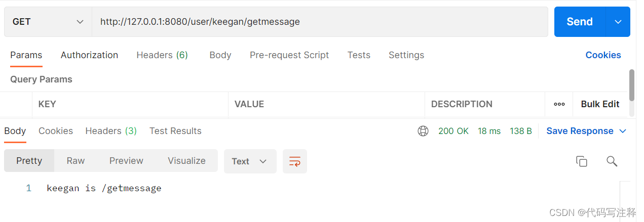Click the globe network info icon

click(x=423, y=131)
